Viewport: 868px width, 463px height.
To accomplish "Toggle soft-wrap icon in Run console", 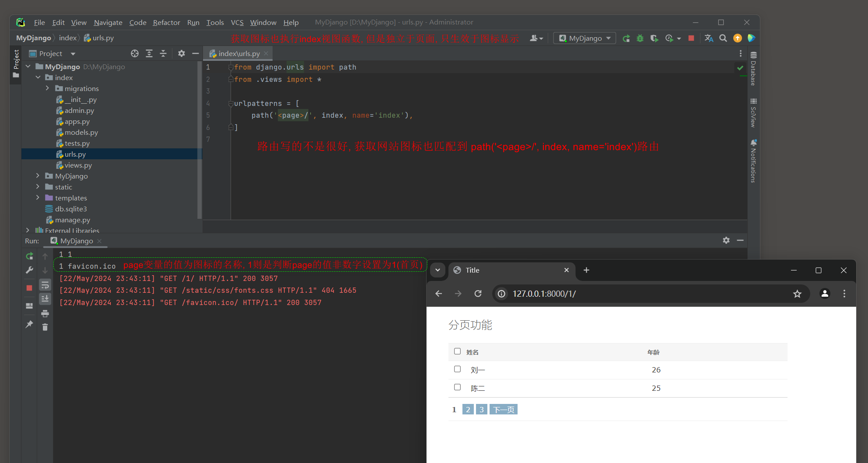I will (x=45, y=285).
